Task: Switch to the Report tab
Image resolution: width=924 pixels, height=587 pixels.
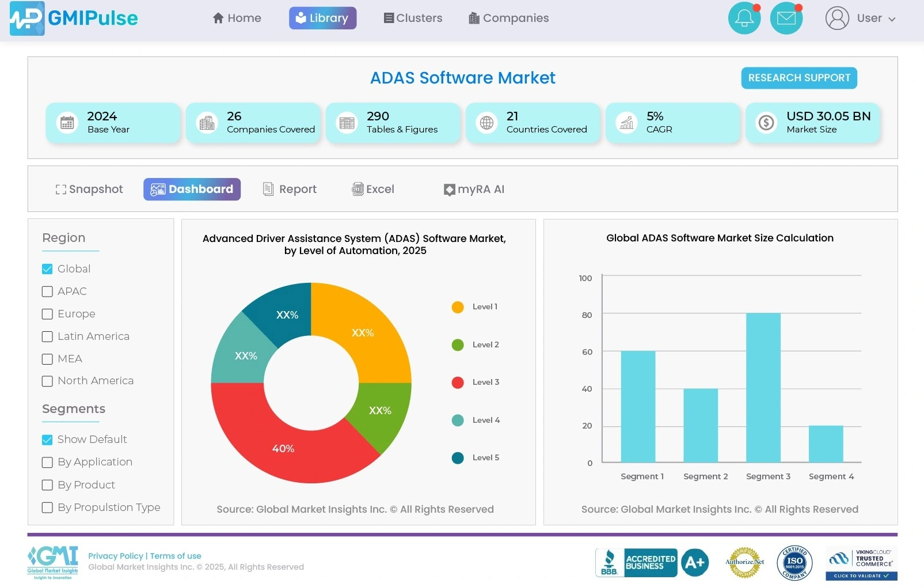Action: pyautogui.click(x=290, y=189)
